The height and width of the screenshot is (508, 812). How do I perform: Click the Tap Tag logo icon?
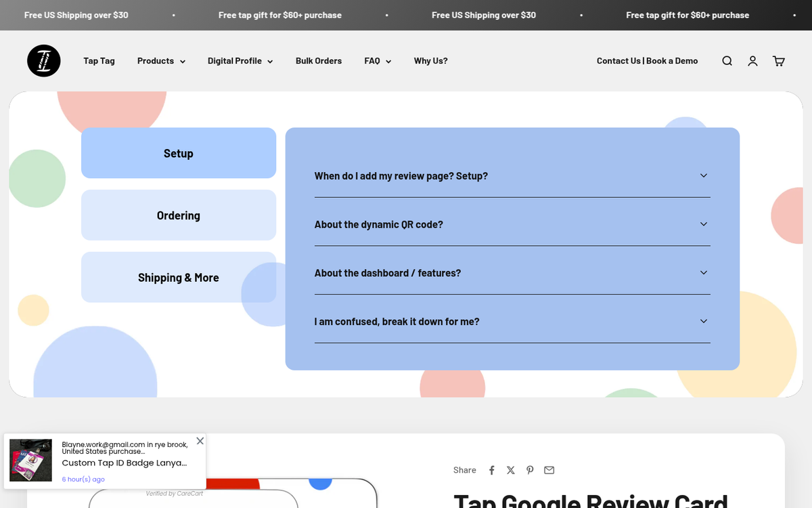pos(44,61)
